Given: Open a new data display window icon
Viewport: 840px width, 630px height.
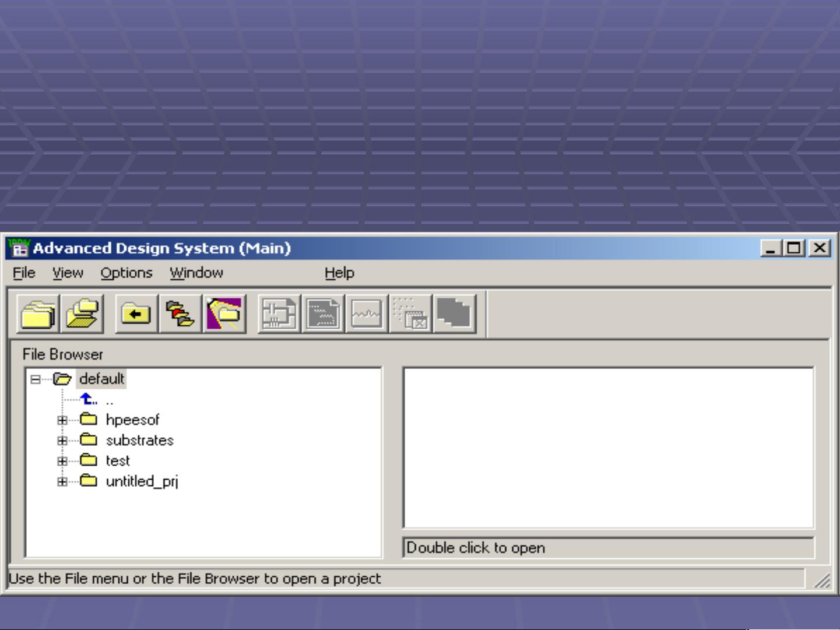Looking at the screenshot, I should pyautogui.click(x=367, y=314).
